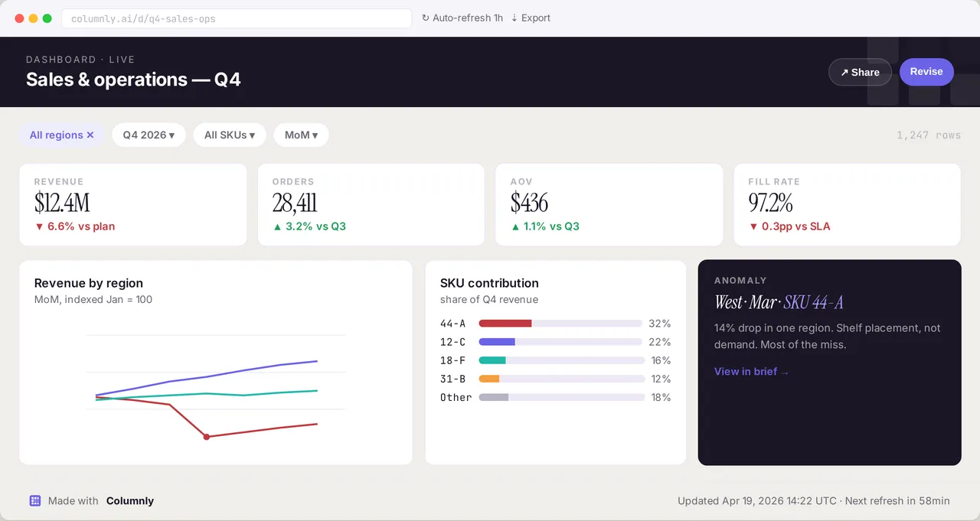The width and height of the screenshot is (980, 521).
Task: Open the View in brief link
Action: 752,371
